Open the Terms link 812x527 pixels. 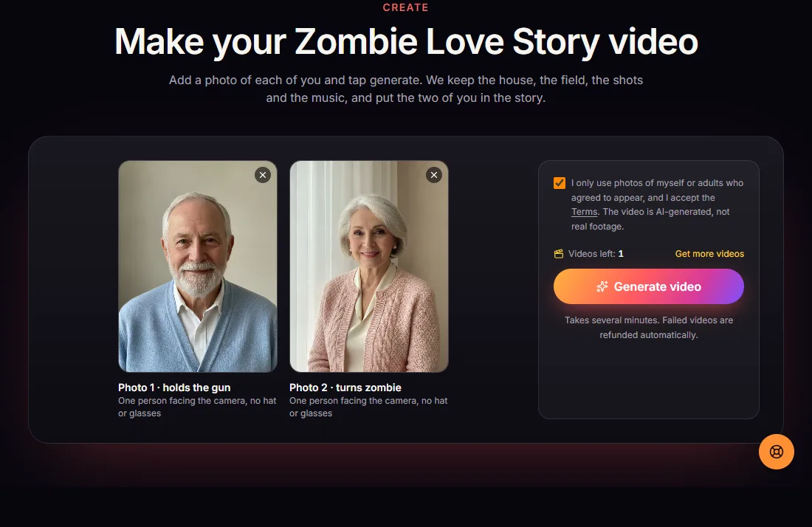point(584,212)
